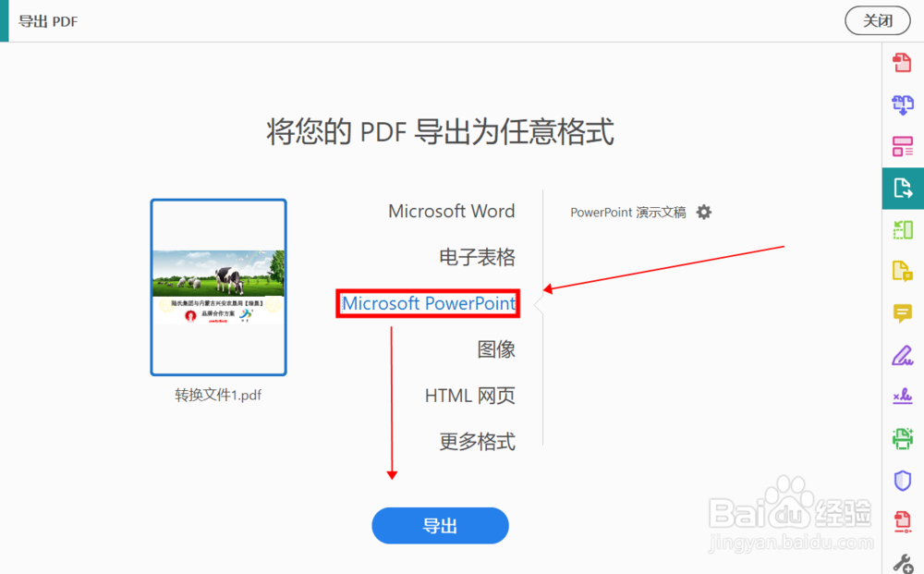Select the PowerPoint 演示文稿 sub-option
Screen dimensions: 924x574
(628, 213)
